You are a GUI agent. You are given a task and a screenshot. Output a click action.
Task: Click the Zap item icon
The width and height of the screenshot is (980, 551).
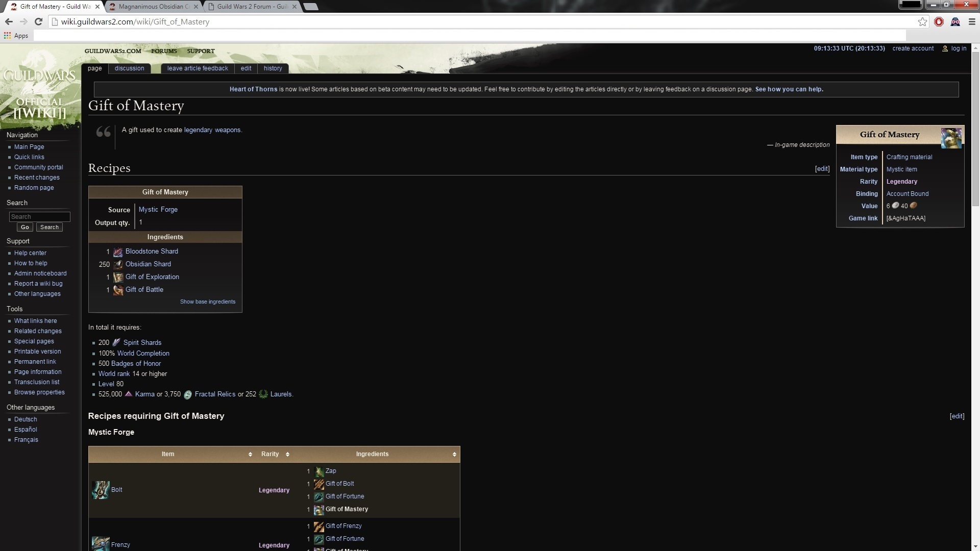pyautogui.click(x=319, y=471)
